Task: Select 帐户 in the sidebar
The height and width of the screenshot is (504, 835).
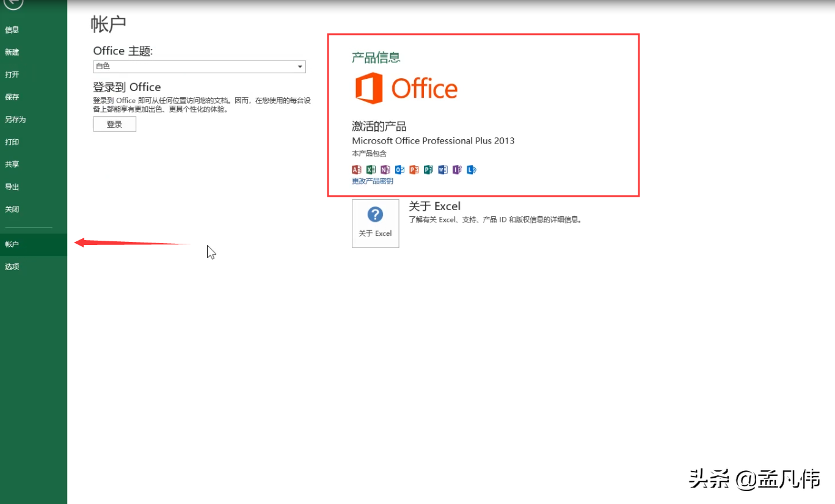Action: click(34, 244)
